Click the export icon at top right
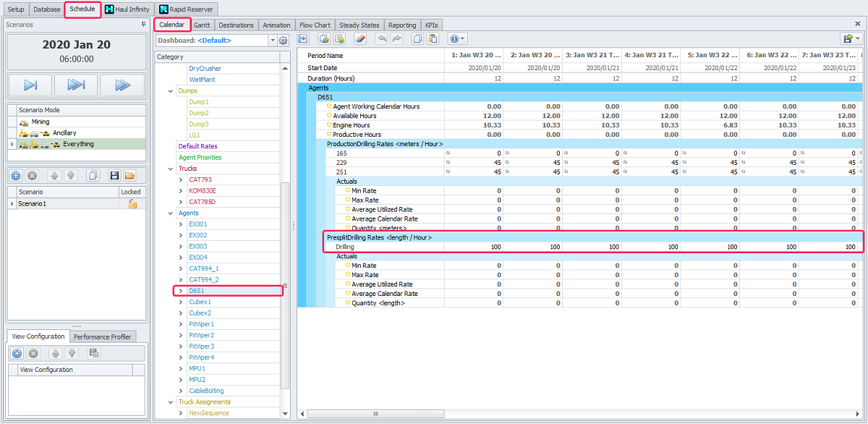The height and width of the screenshot is (424, 868). pyautogui.click(x=847, y=39)
